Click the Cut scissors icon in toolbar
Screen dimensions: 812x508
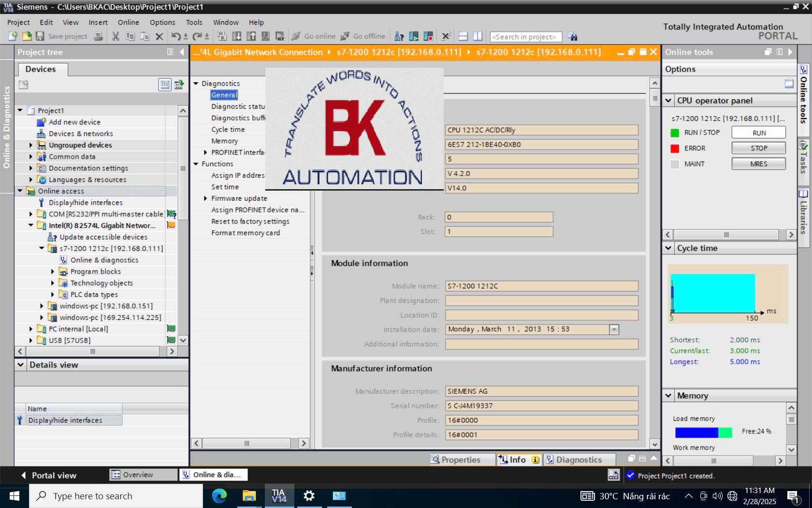(116, 36)
